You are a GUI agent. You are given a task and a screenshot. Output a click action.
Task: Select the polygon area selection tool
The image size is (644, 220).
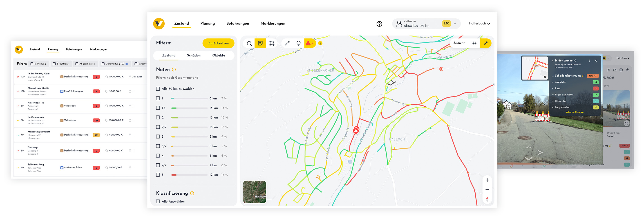[x=272, y=43]
